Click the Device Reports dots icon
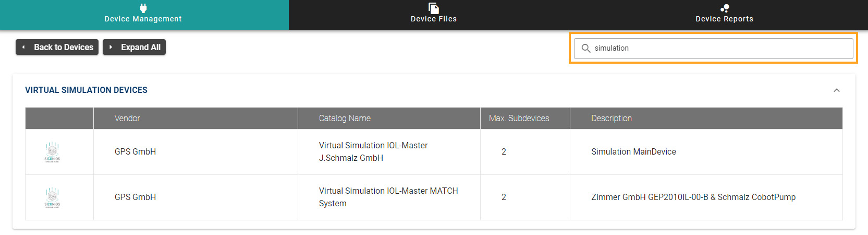This screenshot has width=868, height=235. click(x=724, y=8)
